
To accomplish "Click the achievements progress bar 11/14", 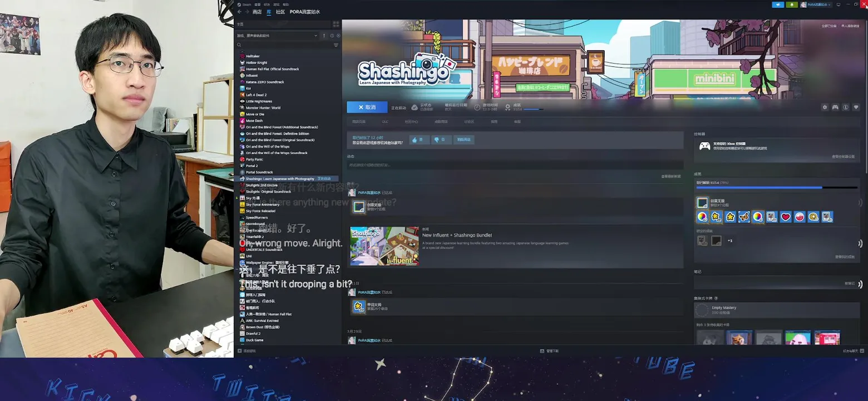I will pos(777,188).
